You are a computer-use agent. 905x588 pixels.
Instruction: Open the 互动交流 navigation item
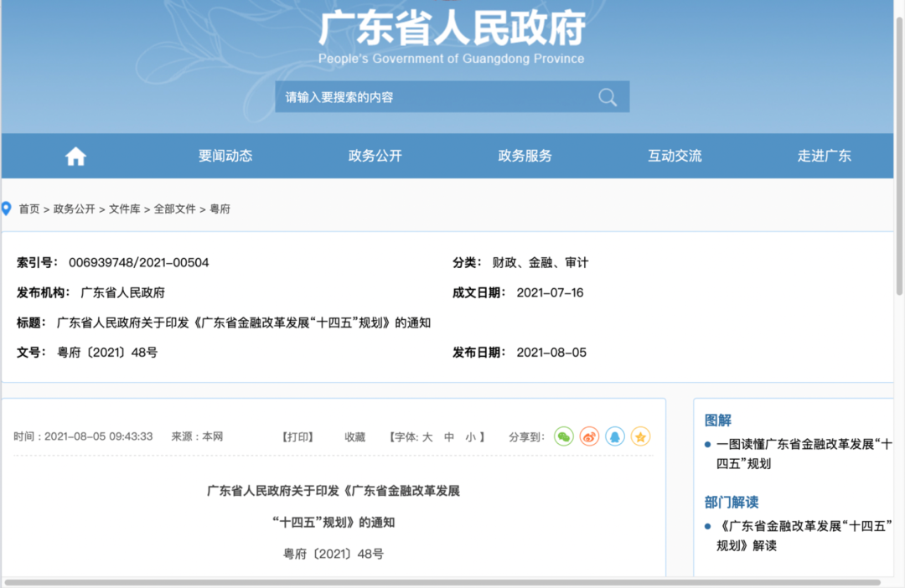click(x=675, y=156)
